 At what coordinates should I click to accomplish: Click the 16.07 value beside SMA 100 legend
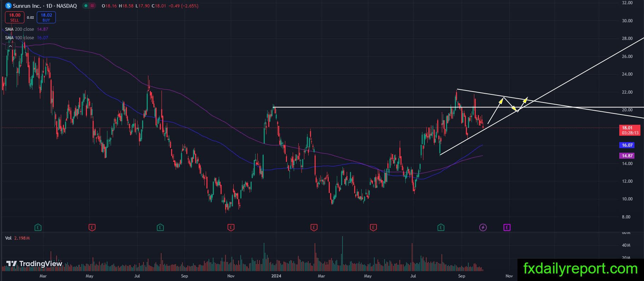coord(42,38)
